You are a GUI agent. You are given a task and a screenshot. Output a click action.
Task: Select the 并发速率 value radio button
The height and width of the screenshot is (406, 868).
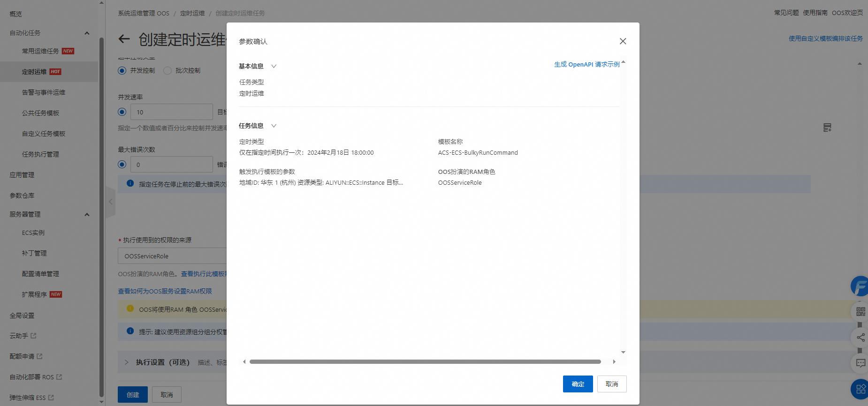click(122, 112)
